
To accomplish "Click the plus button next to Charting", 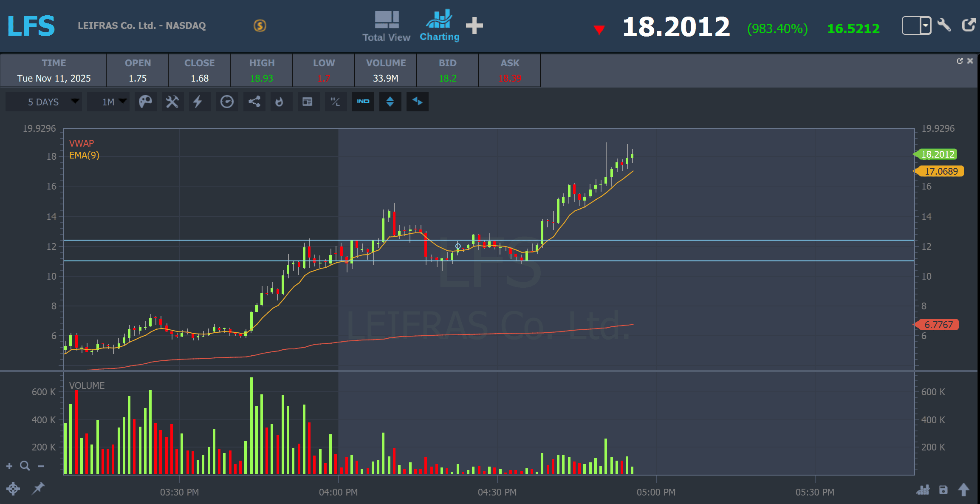I will click(474, 25).
